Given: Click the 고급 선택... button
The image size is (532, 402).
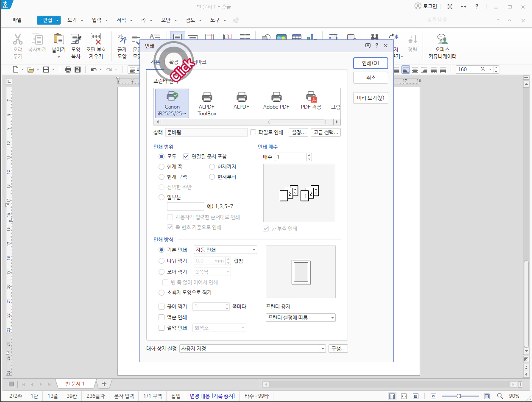Looking at the screenshot, I should coord(326,132).
